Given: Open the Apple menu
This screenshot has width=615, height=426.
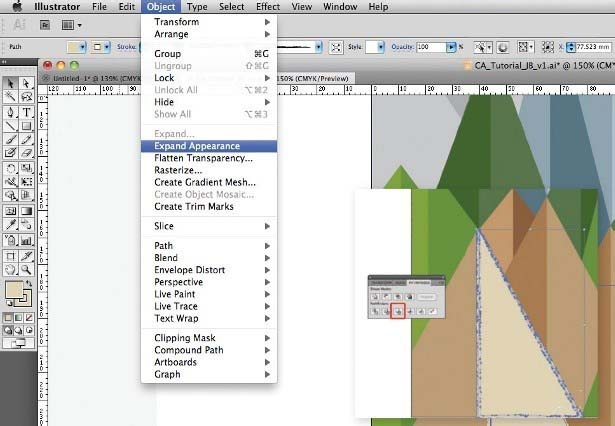Looking at the screenshot, I should [x=17, y=7].
